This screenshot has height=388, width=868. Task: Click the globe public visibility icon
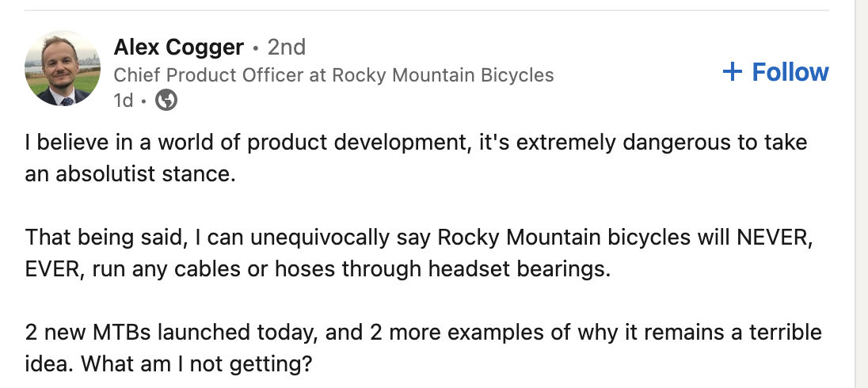(x=166, y=101)
